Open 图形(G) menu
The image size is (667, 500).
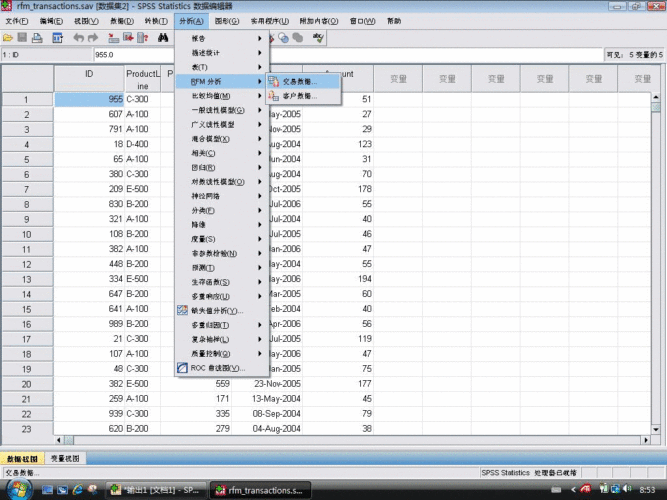tap(226, 21)
